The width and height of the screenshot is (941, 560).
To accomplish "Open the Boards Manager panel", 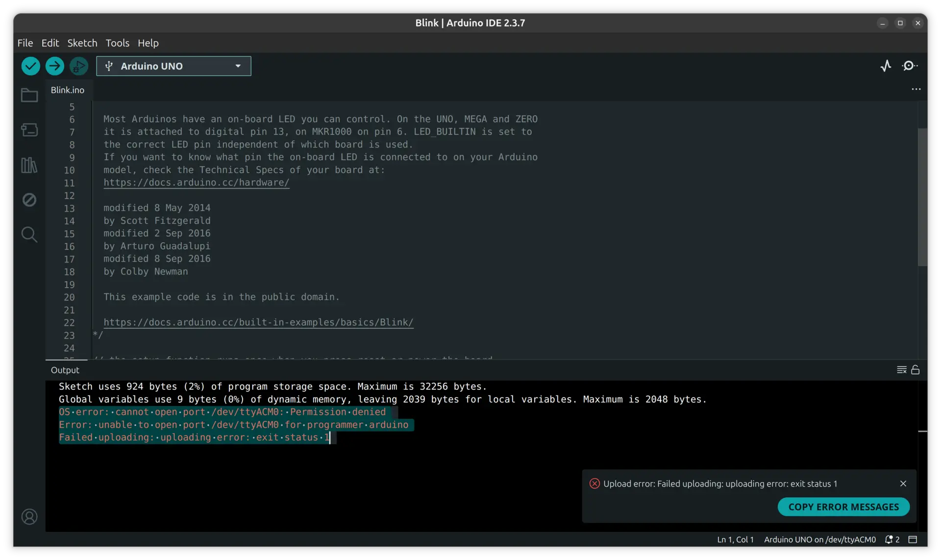I will click(29, 129).
